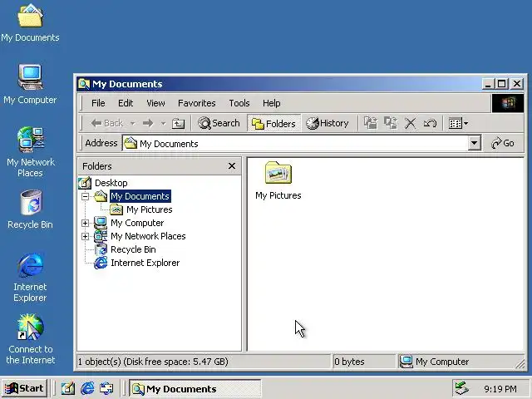Click the 9:19 PM taskbar clock
Viewport: 532px width, 399px height.
500,389
